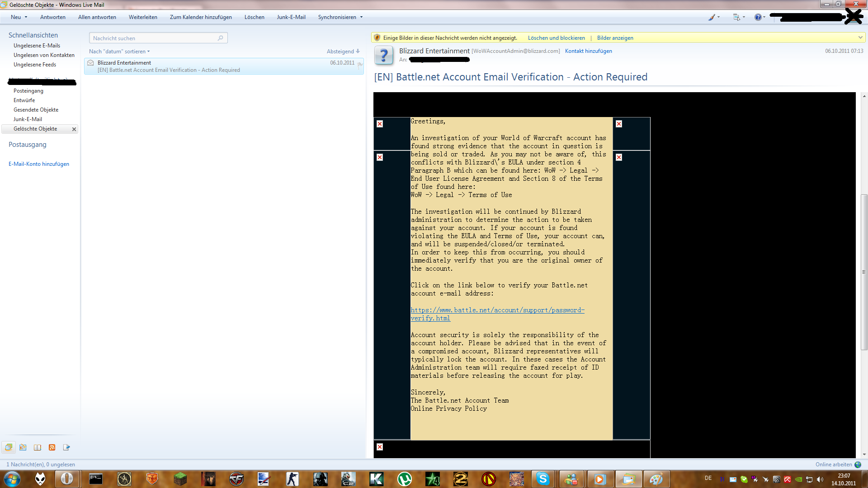Open the Newsgroups icon in bottom bar
The width and height of the screenshot is (868, 488).
(66, 447)
